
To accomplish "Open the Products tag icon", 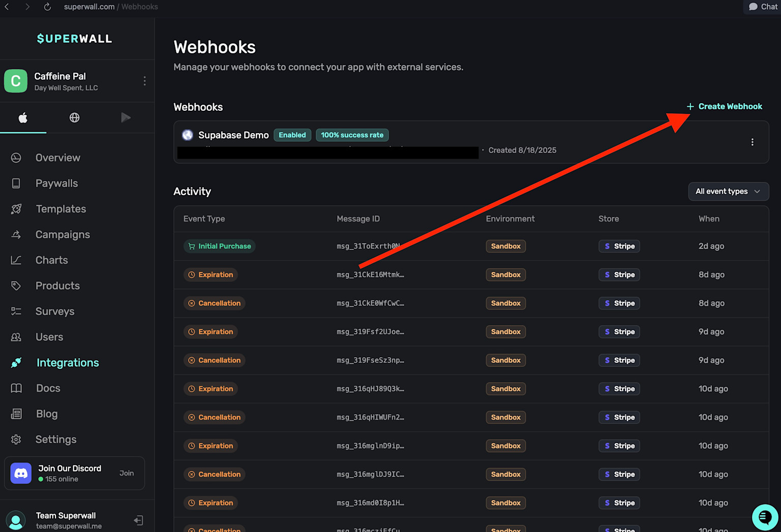I will (x=16, y=286).
